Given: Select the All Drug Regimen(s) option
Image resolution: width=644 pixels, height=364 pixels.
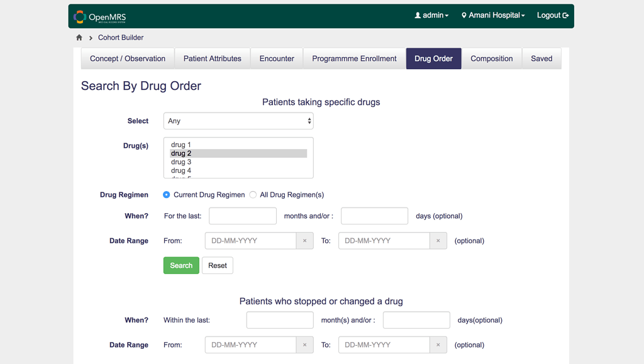Looking at the screenshot, I should tap(252, 195).
